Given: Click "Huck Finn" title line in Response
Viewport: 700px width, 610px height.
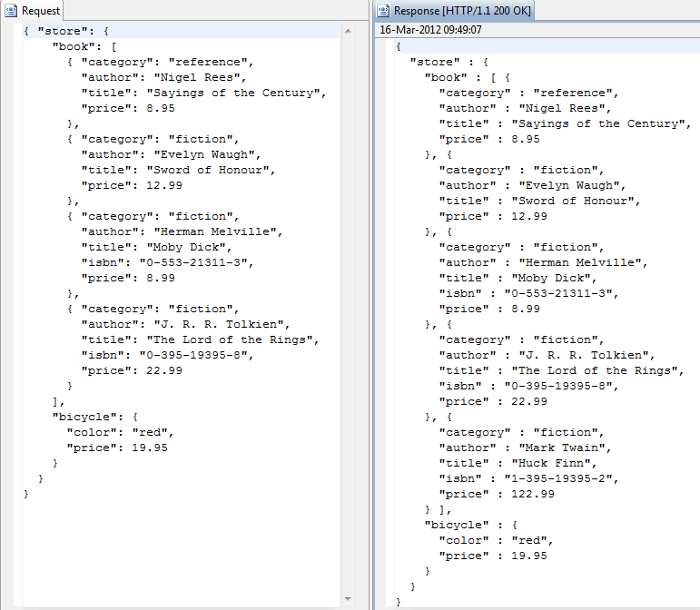Looking at the screenshot, I should pos(518,463).
